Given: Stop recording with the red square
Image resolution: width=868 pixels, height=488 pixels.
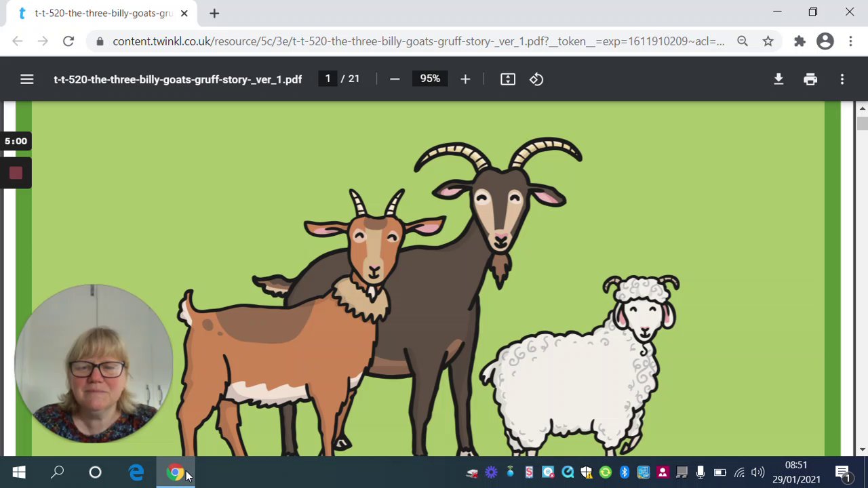Looking at the screenshot, I should [16, 174].
